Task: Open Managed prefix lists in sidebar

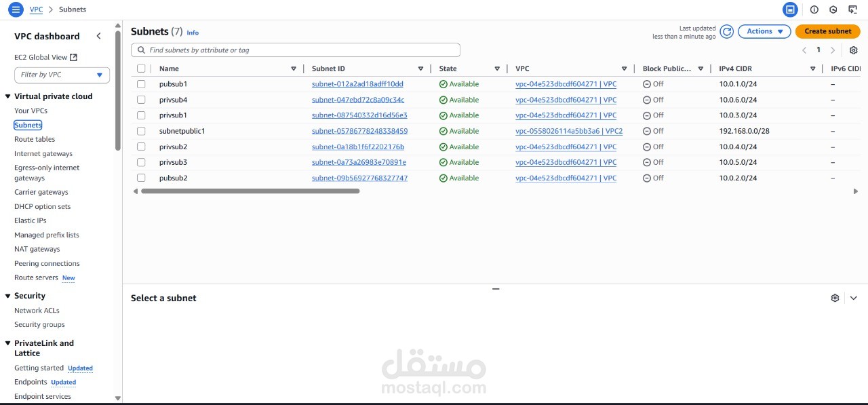Action: click(47, 235)
